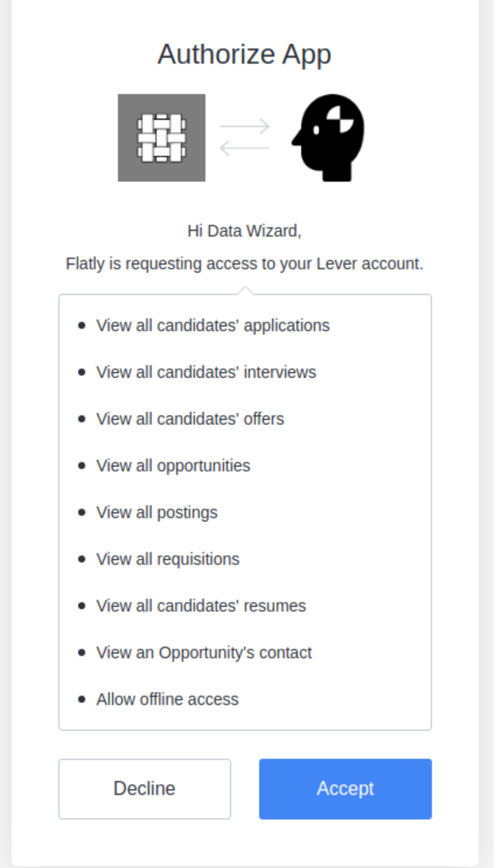Click the lower left-pointing arrow between the logos

(245, 148)
